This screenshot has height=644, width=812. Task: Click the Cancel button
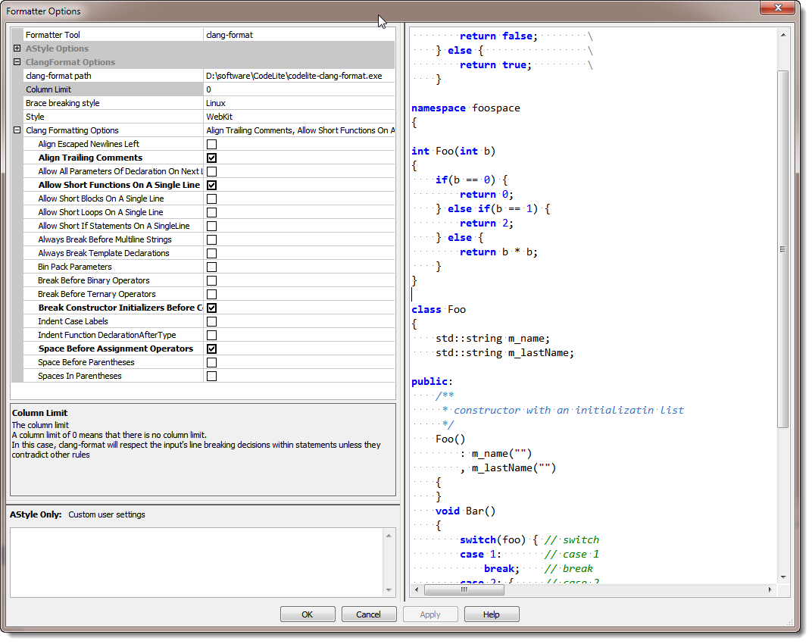[369, 614]
